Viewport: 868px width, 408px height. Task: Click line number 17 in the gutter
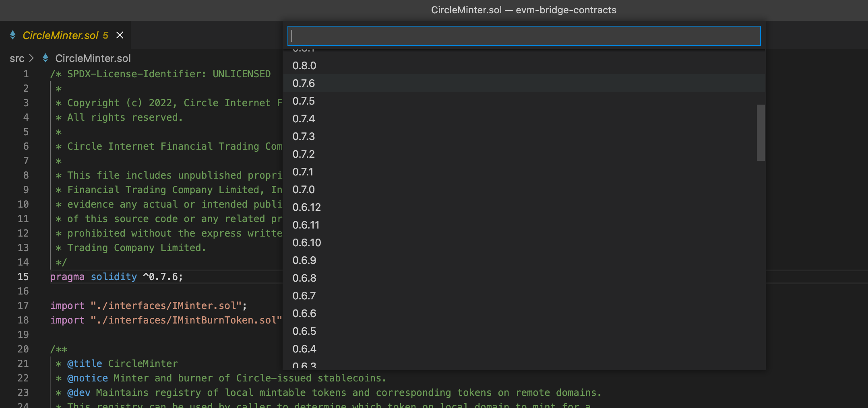(x=23, y=306)
